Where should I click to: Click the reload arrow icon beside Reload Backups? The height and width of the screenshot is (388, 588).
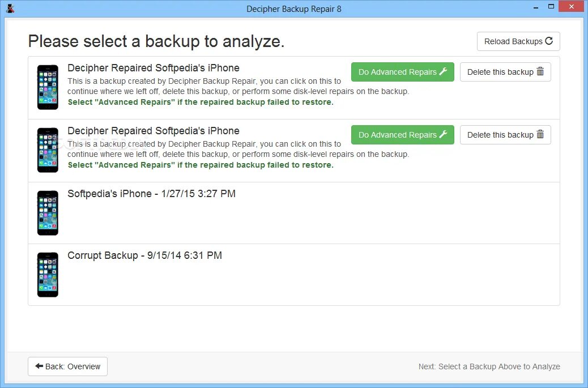pos(549,41)
